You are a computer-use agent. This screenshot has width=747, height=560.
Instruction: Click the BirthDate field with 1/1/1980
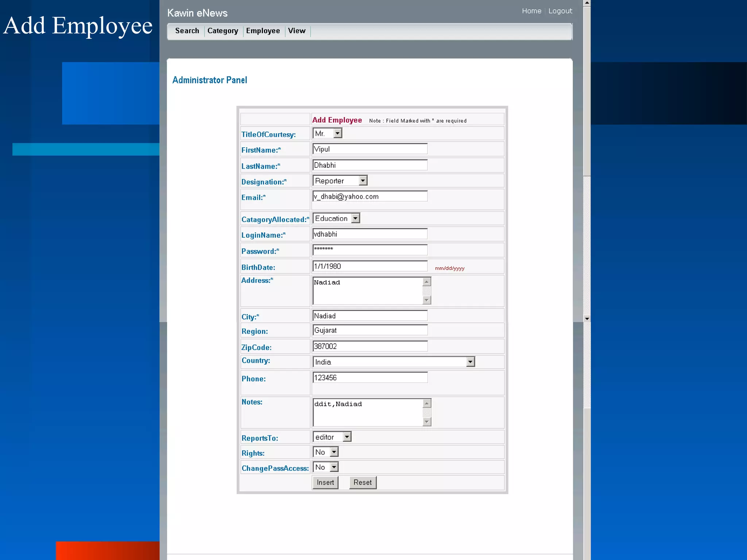pyautogui.click(x=370, y=266)
